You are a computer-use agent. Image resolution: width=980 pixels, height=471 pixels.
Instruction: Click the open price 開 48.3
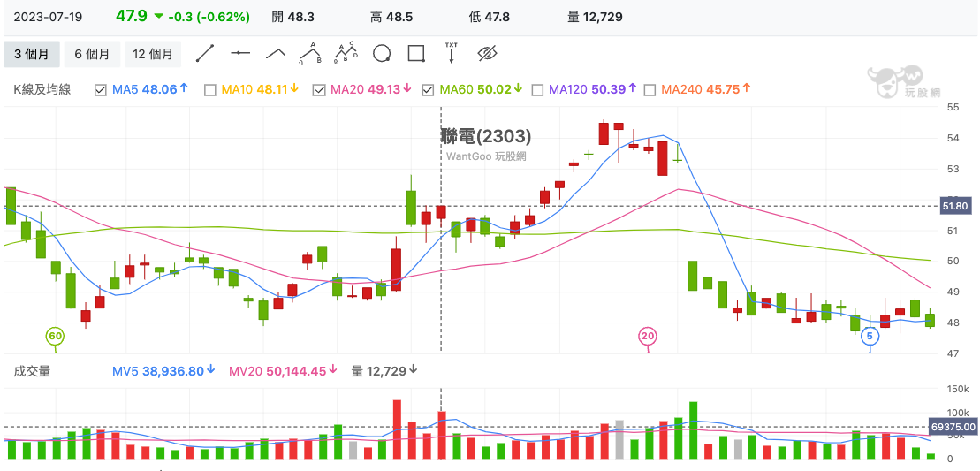(292, 17)
